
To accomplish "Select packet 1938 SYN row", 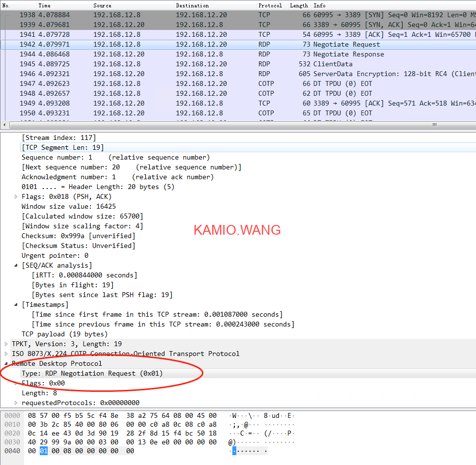I will tap(246, 15).
